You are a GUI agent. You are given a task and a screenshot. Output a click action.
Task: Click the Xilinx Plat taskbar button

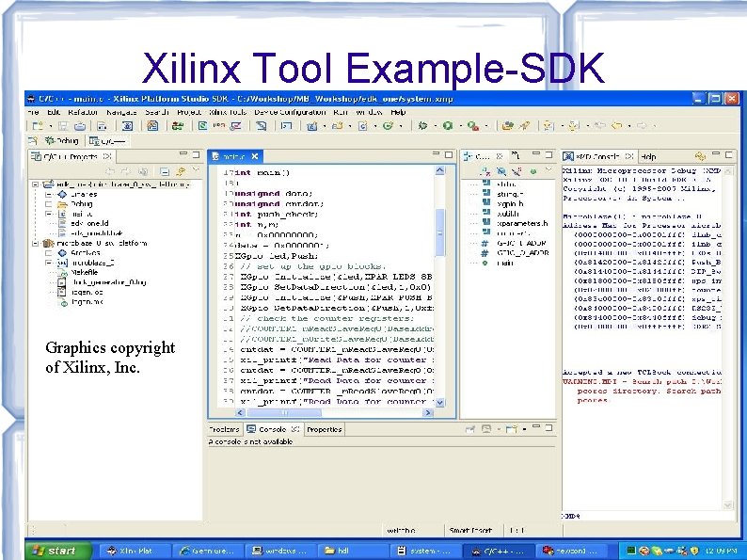(134, 551)
